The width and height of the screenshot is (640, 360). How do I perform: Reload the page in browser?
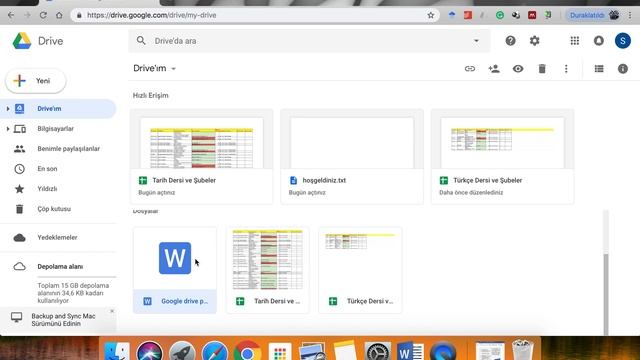(43, 15)
